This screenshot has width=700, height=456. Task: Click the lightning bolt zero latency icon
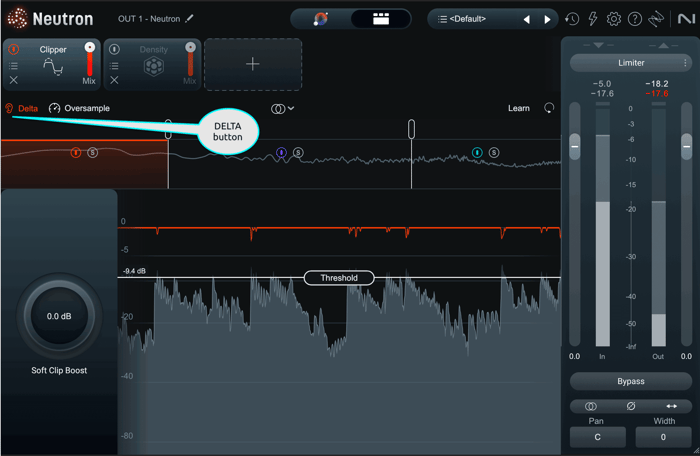pyautogui.click(x=593, y=19)
